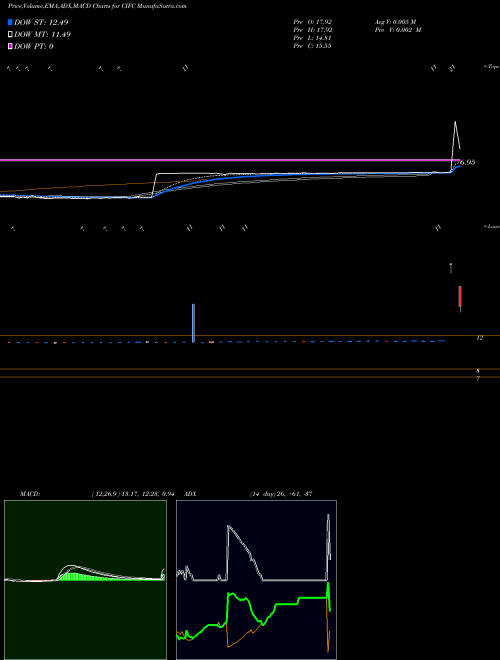The image size is (500, 660).
Task: Select the 'DOW PT: 0' legend label
Action: 34,46
